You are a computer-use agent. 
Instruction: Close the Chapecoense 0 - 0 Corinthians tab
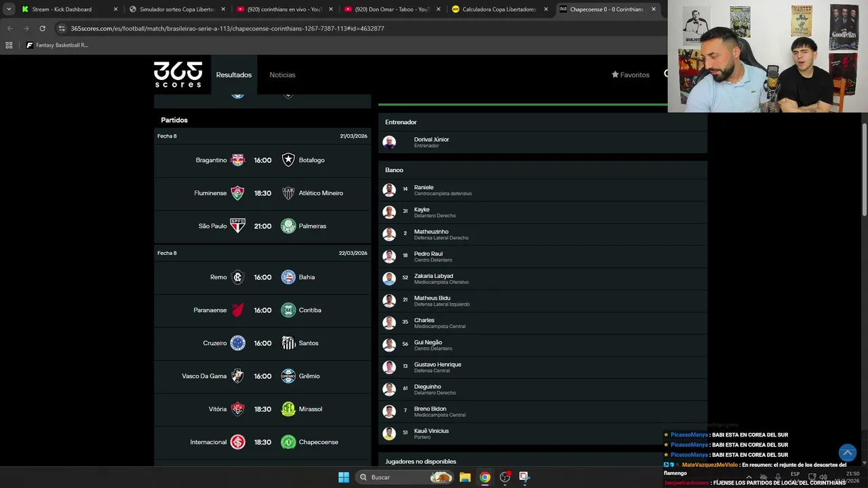[x=654, y=9]
